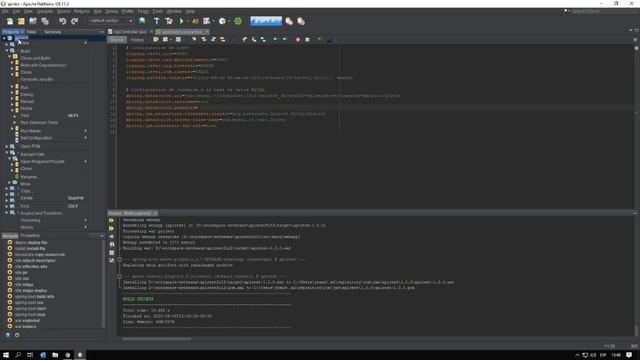Click the BUILD SUCCESS text in the Output panel

tap(138, 299)
